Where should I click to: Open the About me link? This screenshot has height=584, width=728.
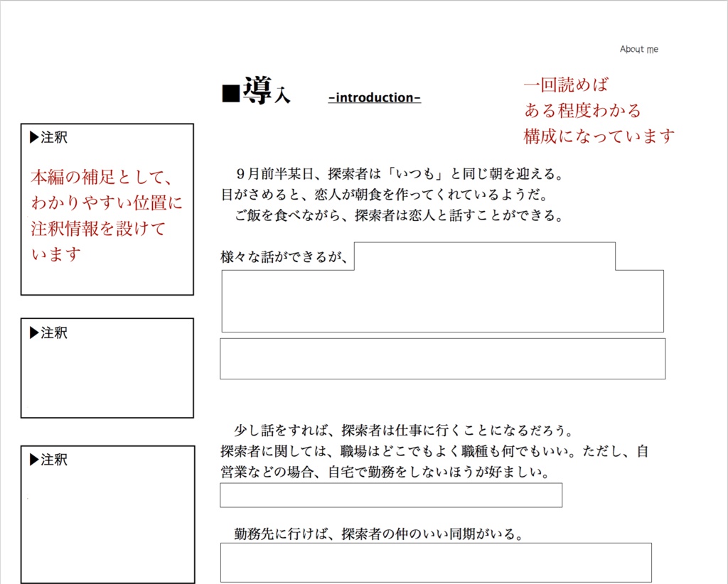639,48
